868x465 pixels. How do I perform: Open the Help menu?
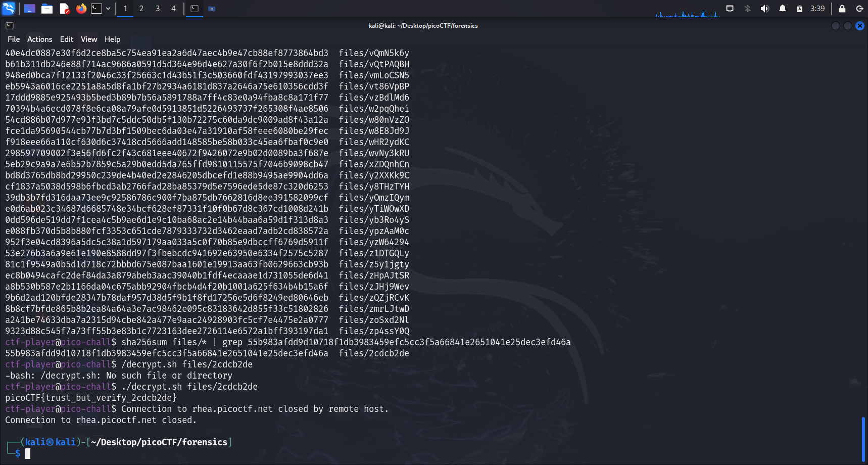(x=112, y=39)
